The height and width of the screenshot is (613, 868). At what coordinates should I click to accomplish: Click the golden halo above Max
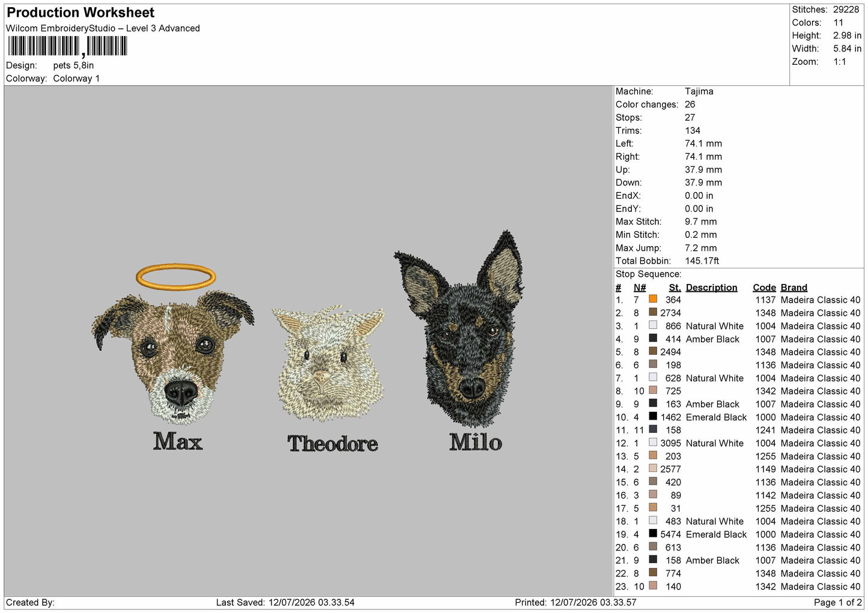(175, 276)
